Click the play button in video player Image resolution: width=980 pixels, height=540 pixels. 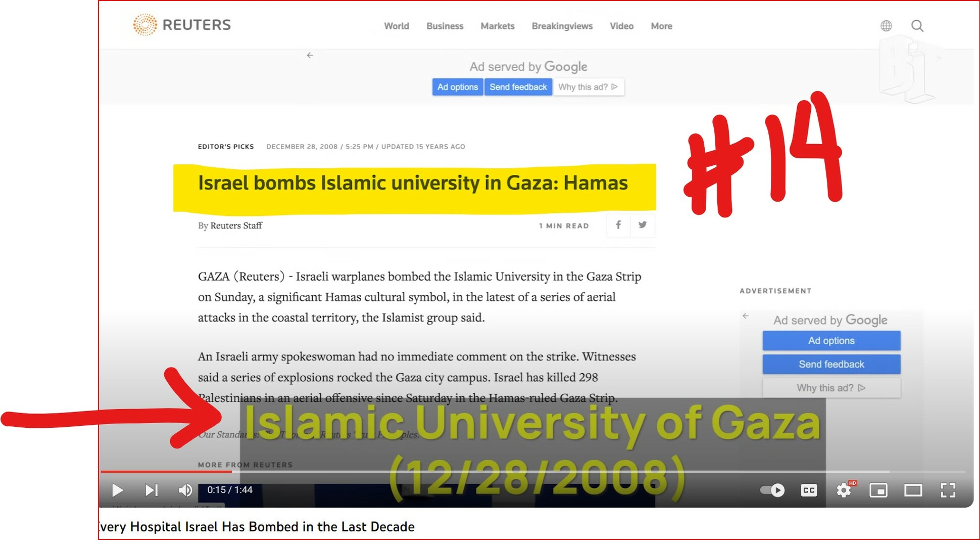pyautogui.click(x=117, y=490)
